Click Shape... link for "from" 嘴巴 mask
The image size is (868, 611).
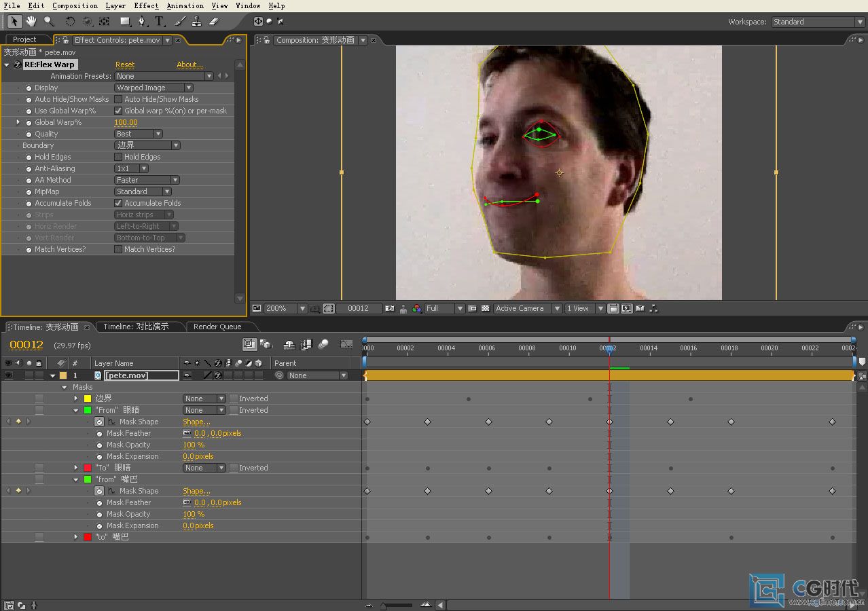tap(196, 491)
